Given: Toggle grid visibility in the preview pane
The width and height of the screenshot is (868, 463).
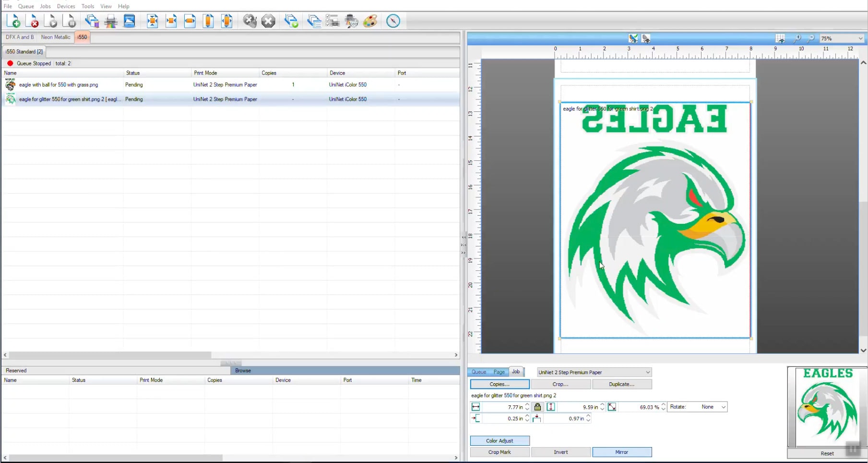Looking at the screenshot, I should coord(780,38).
